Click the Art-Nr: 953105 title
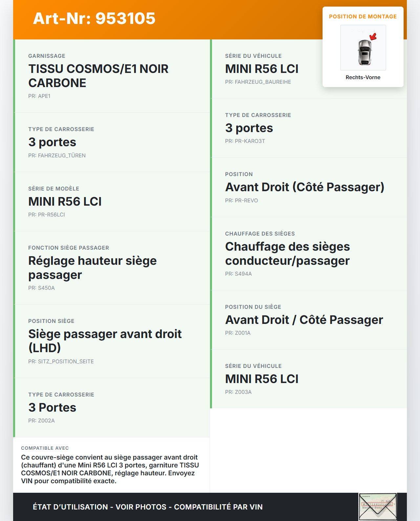Image resolution: width=420 pixels, height=521 pixels. click(x=94, y=18)
